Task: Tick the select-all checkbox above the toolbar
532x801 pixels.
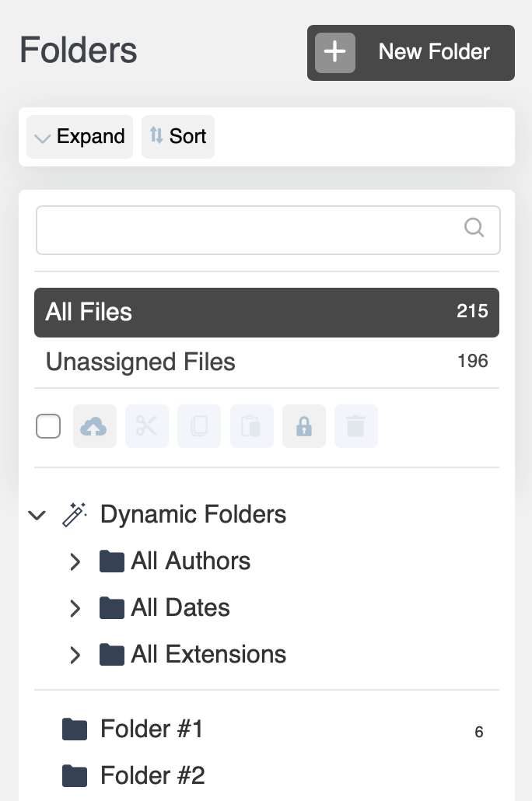Action: click(x=48, y=426)
